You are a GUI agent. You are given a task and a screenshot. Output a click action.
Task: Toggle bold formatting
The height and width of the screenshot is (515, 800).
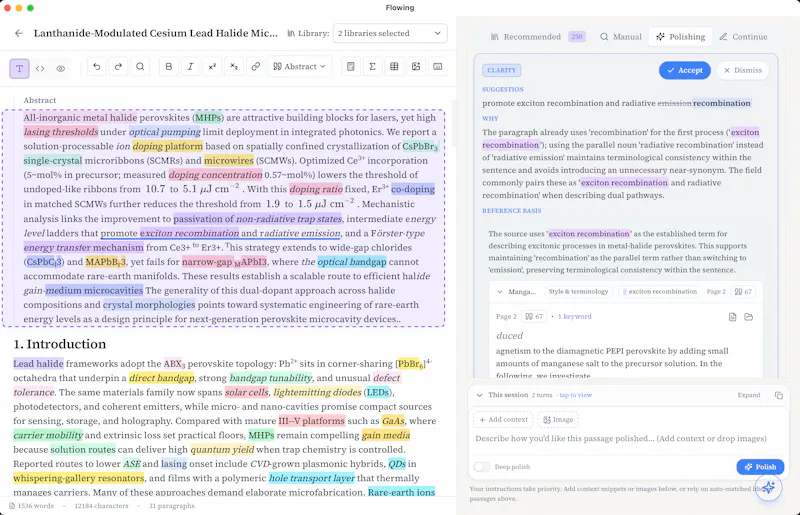(169, 66)
